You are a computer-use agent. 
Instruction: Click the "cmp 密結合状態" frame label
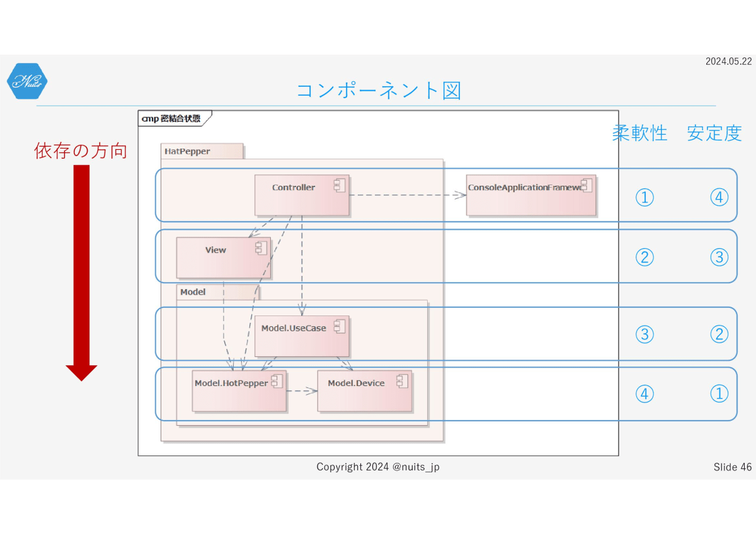click(171, 118)
